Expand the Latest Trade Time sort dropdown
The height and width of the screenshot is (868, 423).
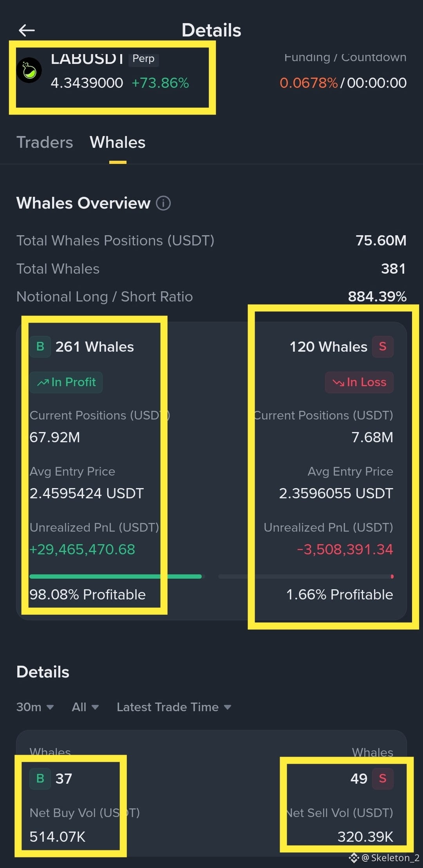174,707
